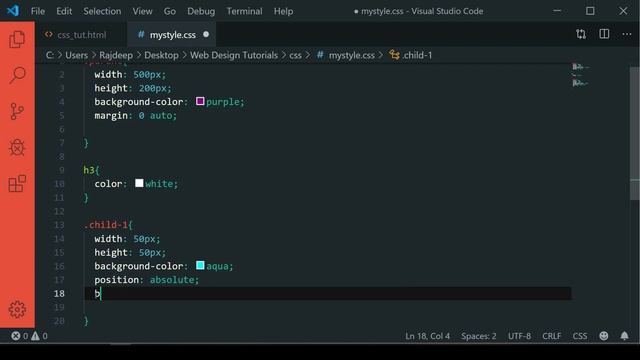Switch to the css_tut.html tab

tap(81, 35)
